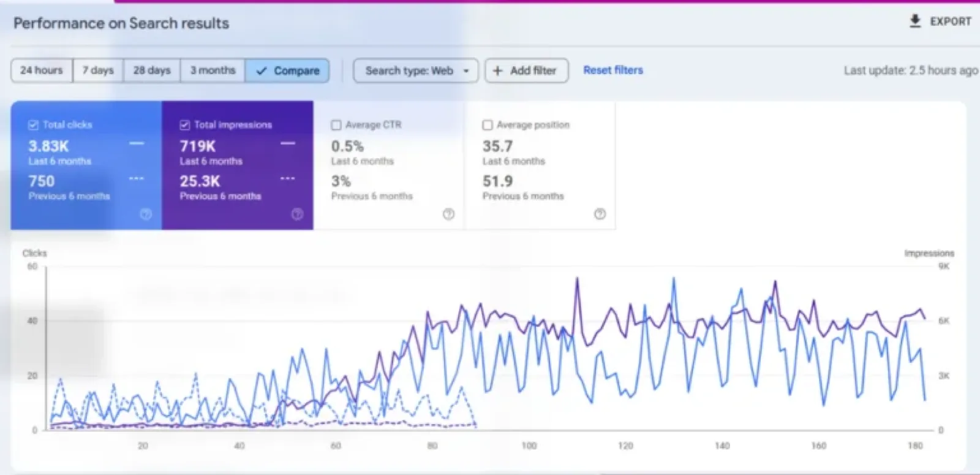
Task: Click the Last update: 2.5 hours ago text
Action: click(x=911, y=70)
